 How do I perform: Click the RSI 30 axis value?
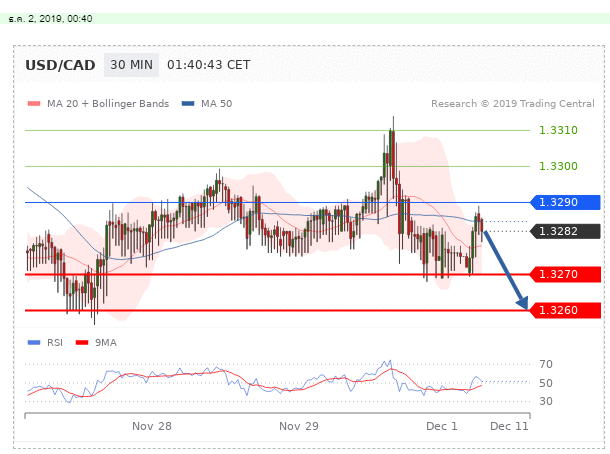coord(546,401)
